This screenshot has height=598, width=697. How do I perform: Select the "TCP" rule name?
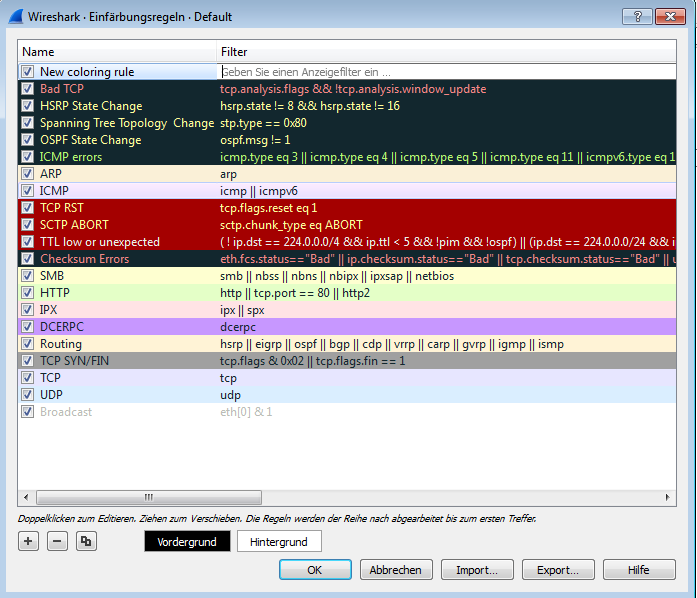pos(50,377)
